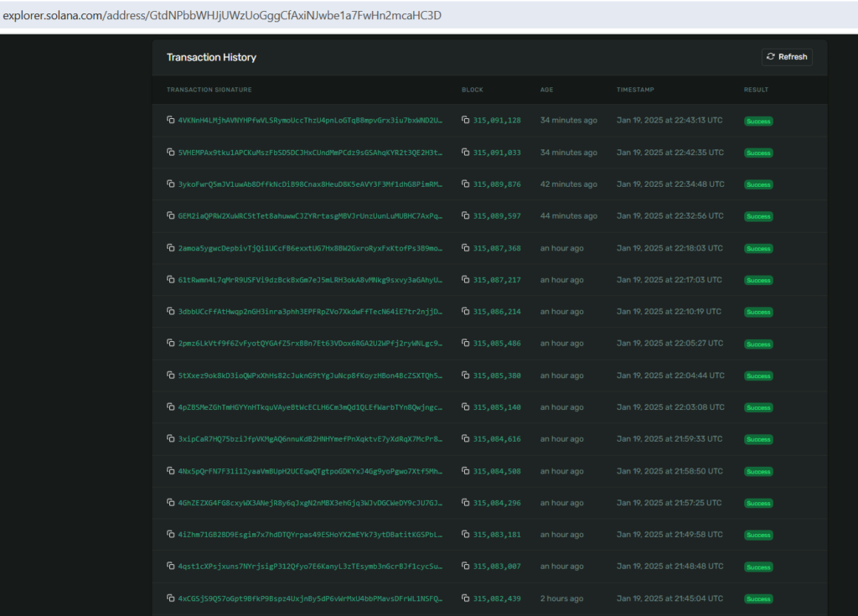This screenshot has width=858, height=616.
Task: Open transaction starting with 61tRwmn4L
Action: tap(310, 280)
